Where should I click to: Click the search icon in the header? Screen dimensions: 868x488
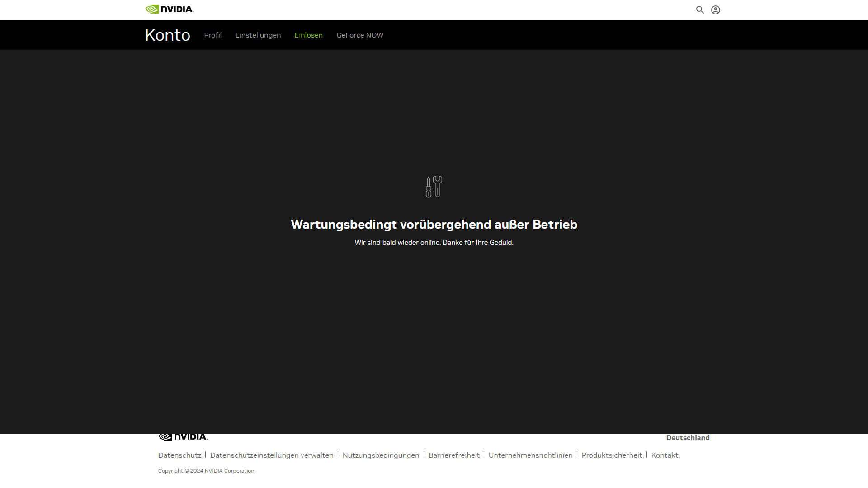pyautogui.click(x=700, y=9)
